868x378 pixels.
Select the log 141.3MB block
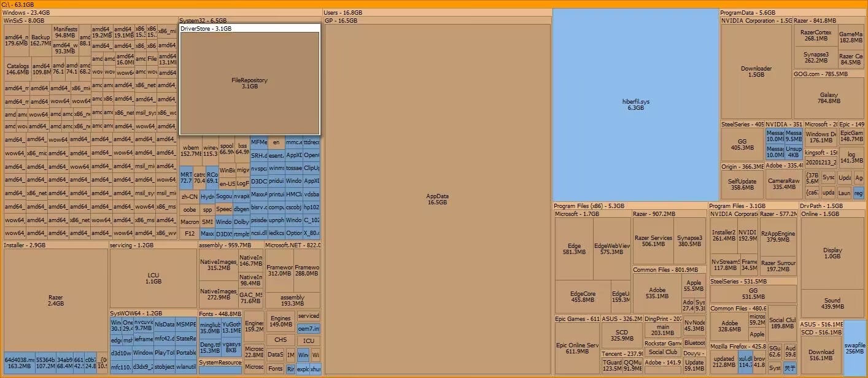[x=851, y=157]
